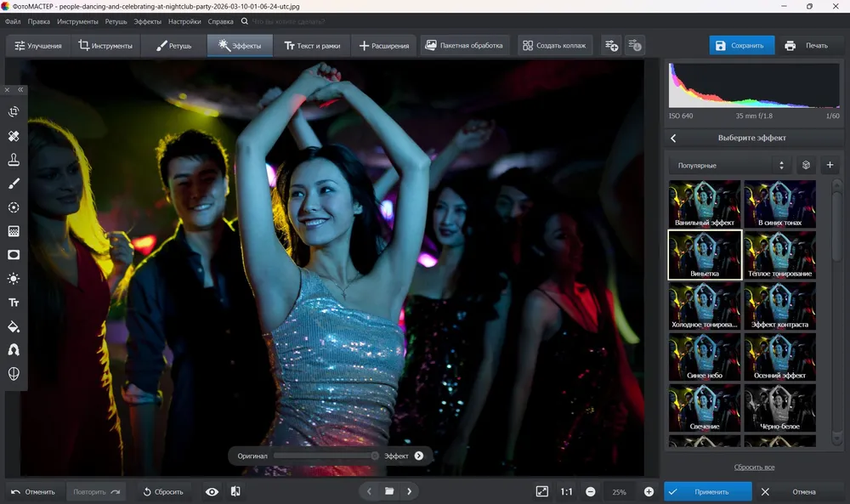This screenshot has width=850, height=504.
Task: Toggle the eye preview original icon
Action: pyautogui.click(x=212, y=491)
